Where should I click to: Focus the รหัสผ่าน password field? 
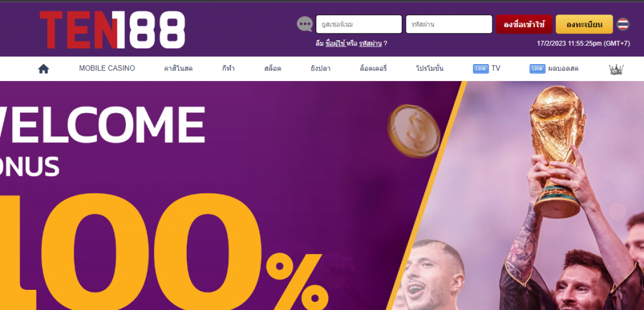click(x=449, y=25)
